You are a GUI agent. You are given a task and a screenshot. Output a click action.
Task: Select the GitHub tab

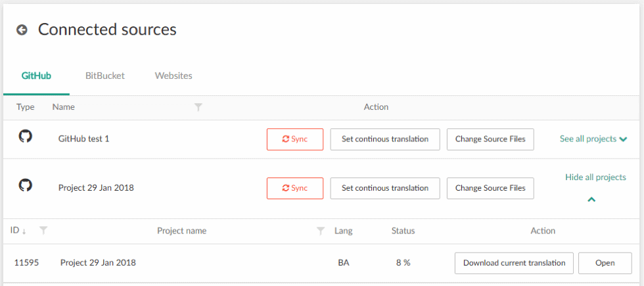coord(36,76)
